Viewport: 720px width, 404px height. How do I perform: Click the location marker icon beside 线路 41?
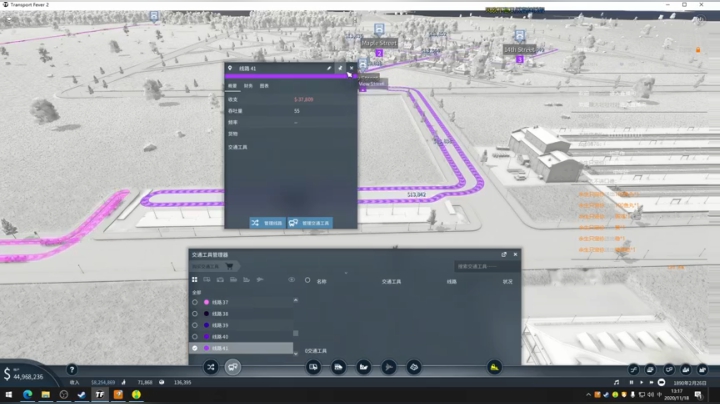point(230,68)
